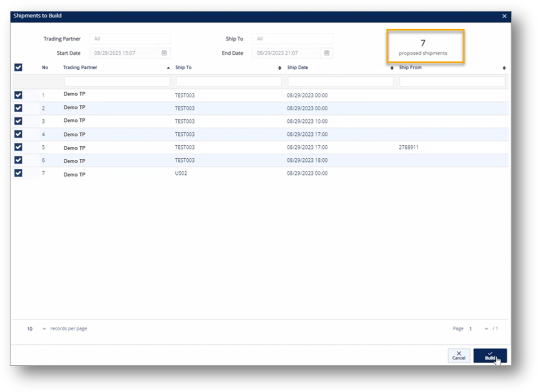This screenshot has width=538, height=392.
Task: Click the Ship To column filter box
Action: pyautogui.click(x=229, y=82)
